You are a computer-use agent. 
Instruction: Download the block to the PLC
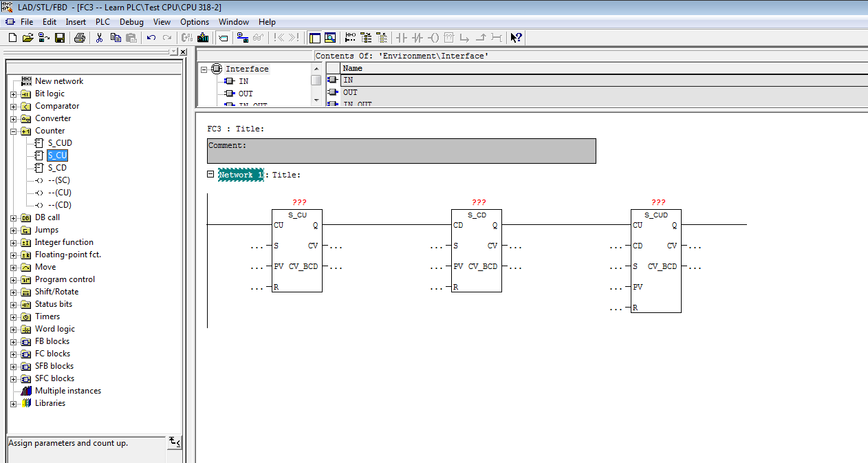click(x=202, y=38)
